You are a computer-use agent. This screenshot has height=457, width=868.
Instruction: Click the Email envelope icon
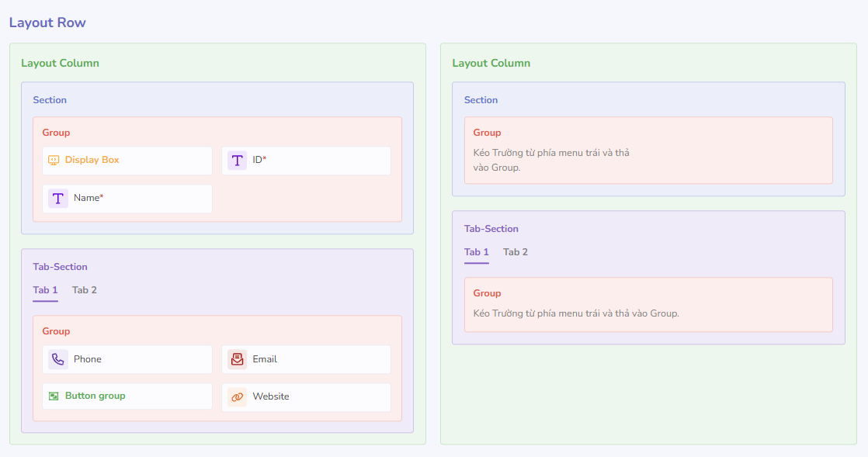(x=237, y=359)
